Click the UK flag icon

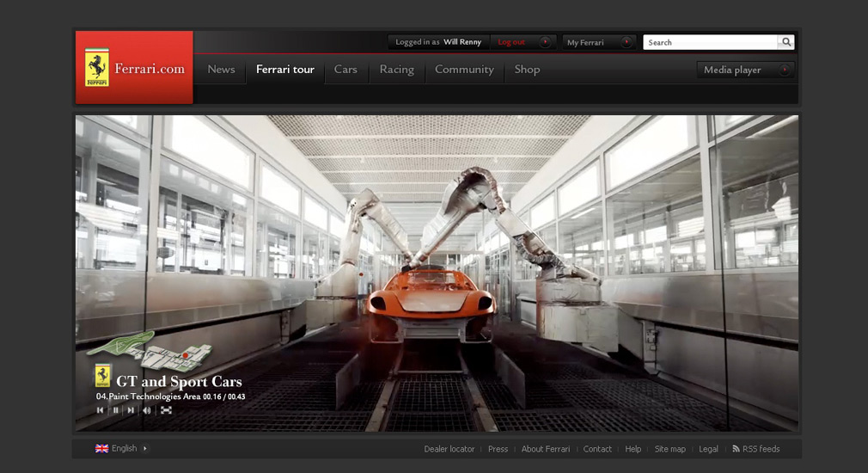coord(101,449)
